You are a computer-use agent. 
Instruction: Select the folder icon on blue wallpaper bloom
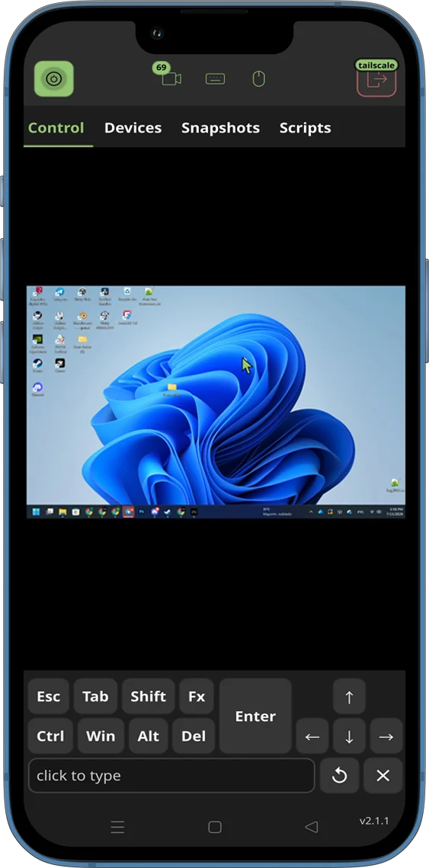(171, 388)
